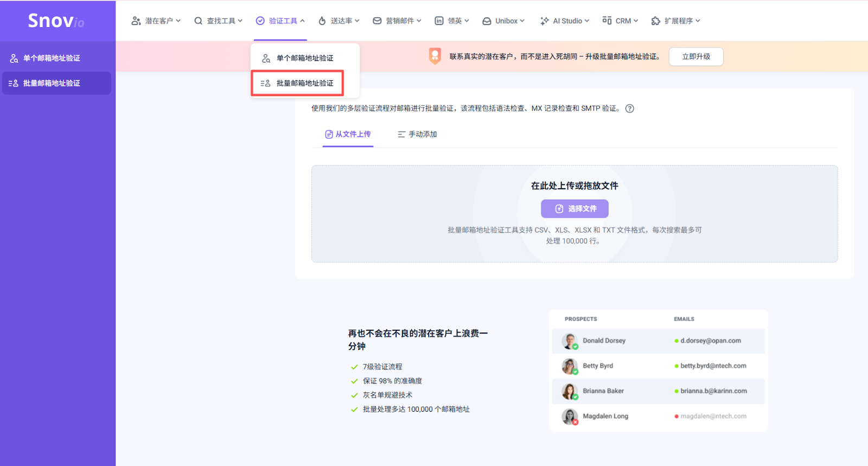Viewport: 868px width, 466px height.
Task: Switch to the 从文件上传 tab
Action: (x=348, y=134)
